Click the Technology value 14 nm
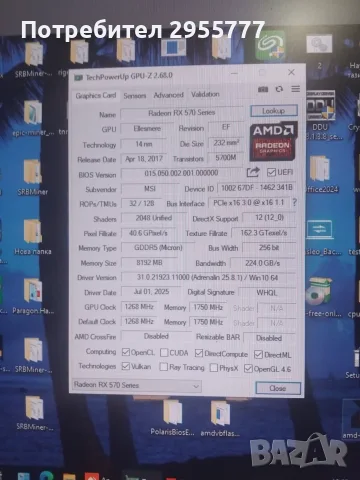 (x=144, y=144)
